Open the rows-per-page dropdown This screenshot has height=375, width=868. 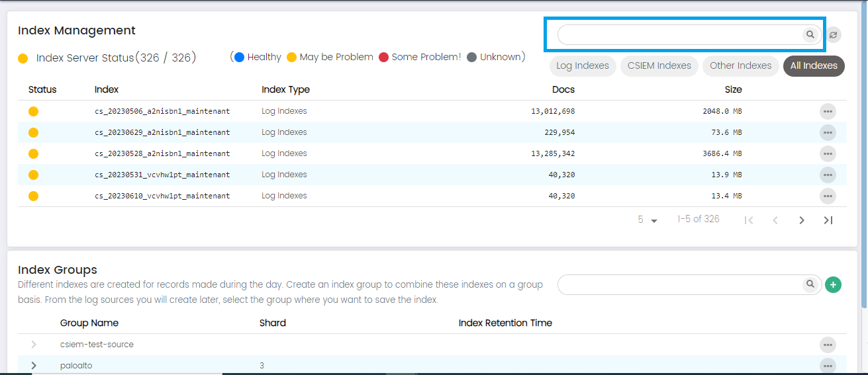pyautogui.click(x=648, y=220)
